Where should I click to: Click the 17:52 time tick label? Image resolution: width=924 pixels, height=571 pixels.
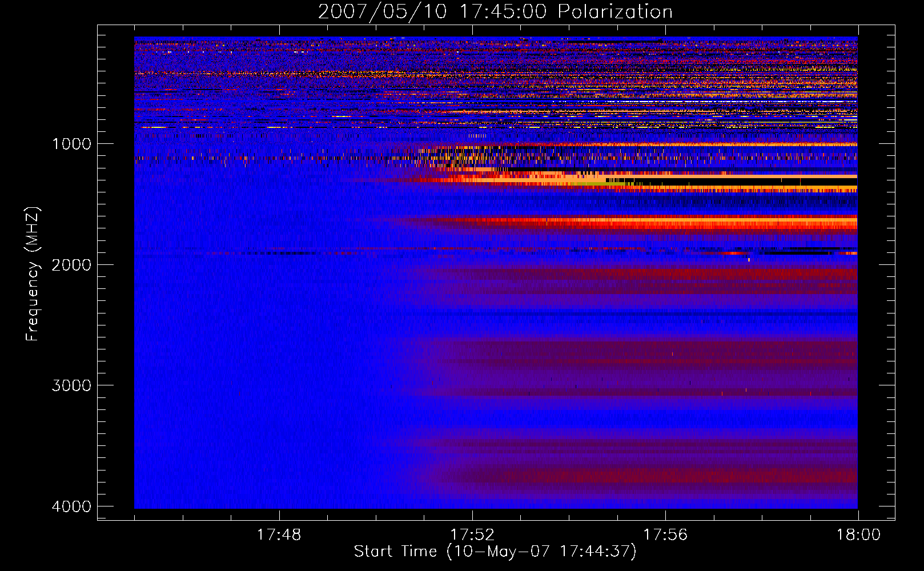tap(472, 535)
